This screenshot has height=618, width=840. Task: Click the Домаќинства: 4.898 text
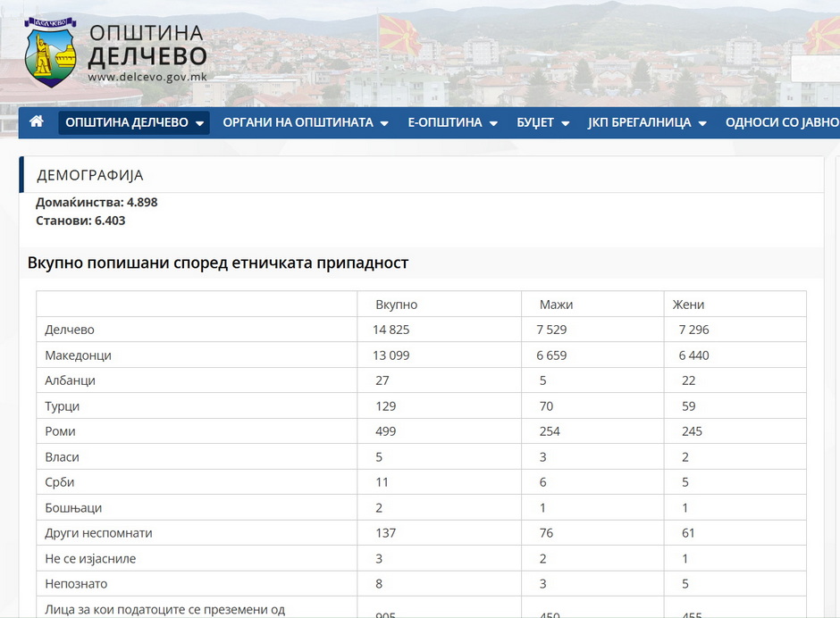97,203
